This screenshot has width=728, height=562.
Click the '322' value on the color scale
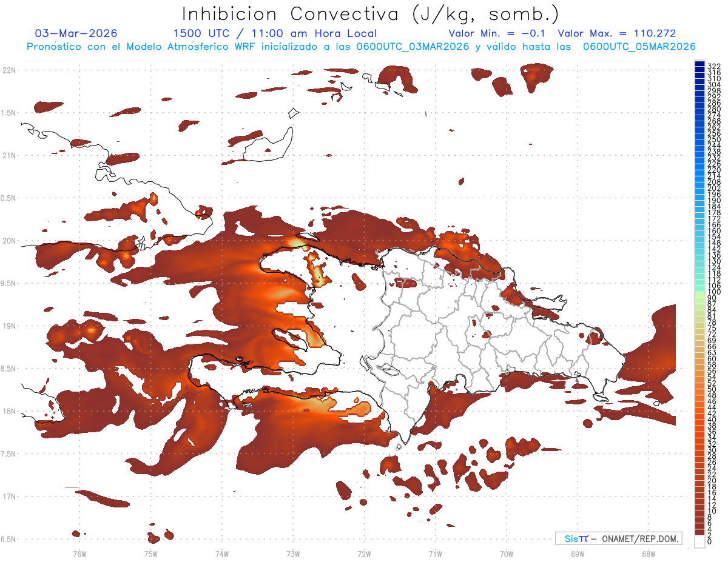point(713,66)
